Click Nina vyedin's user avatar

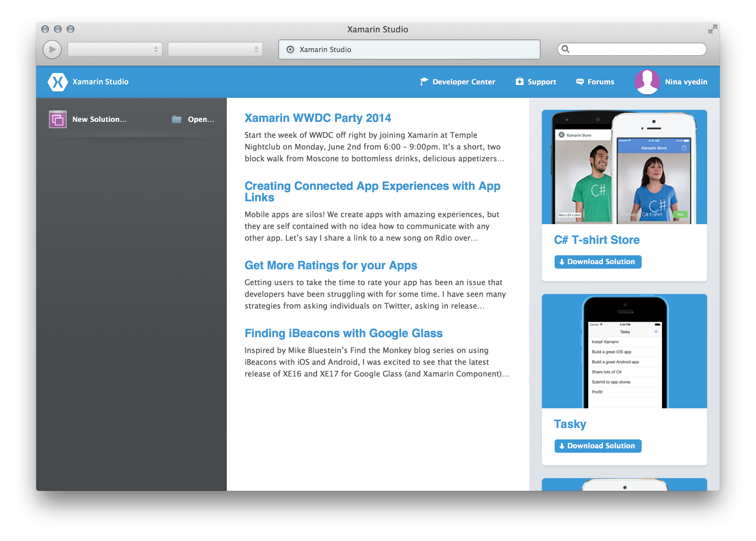click(x=647, y=82)
